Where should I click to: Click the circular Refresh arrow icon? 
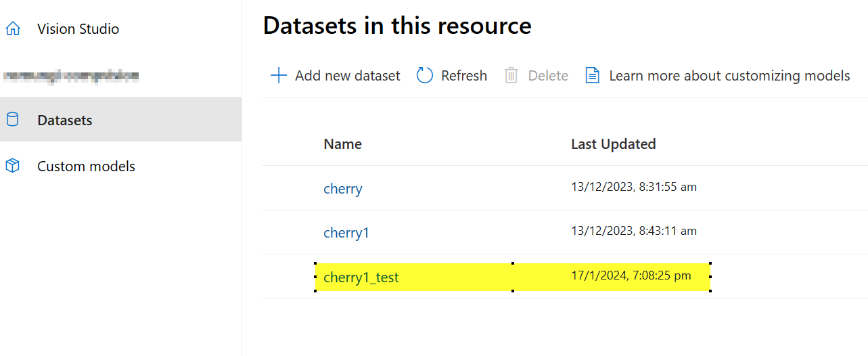coord(425,75)
